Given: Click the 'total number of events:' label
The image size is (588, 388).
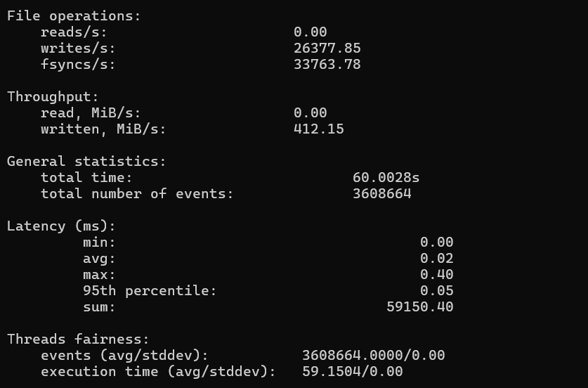Looking at the screenshot, I should [x=137, y=194].
